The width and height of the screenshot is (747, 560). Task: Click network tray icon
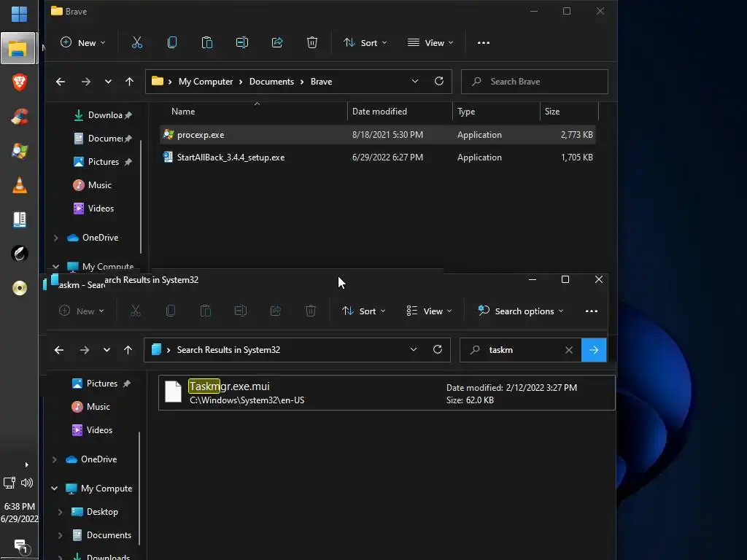click(x=9, y=483)
